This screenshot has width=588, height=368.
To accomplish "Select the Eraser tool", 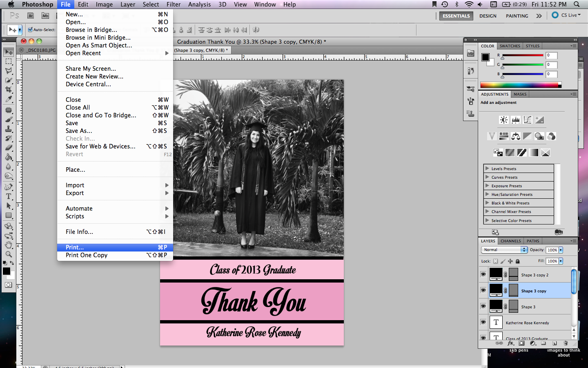I will pyautogui.click(x=9, y=148).
